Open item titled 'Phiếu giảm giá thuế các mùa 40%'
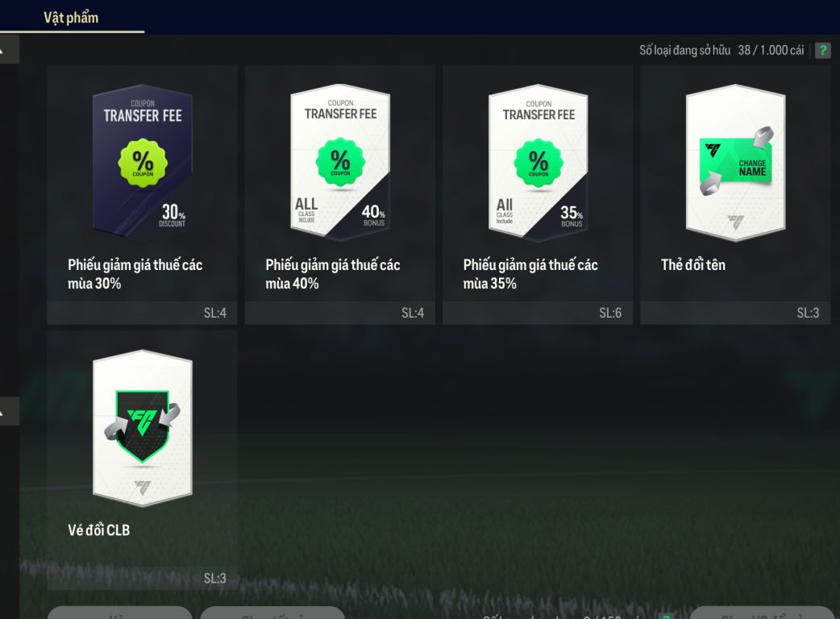 click(333, 274)
